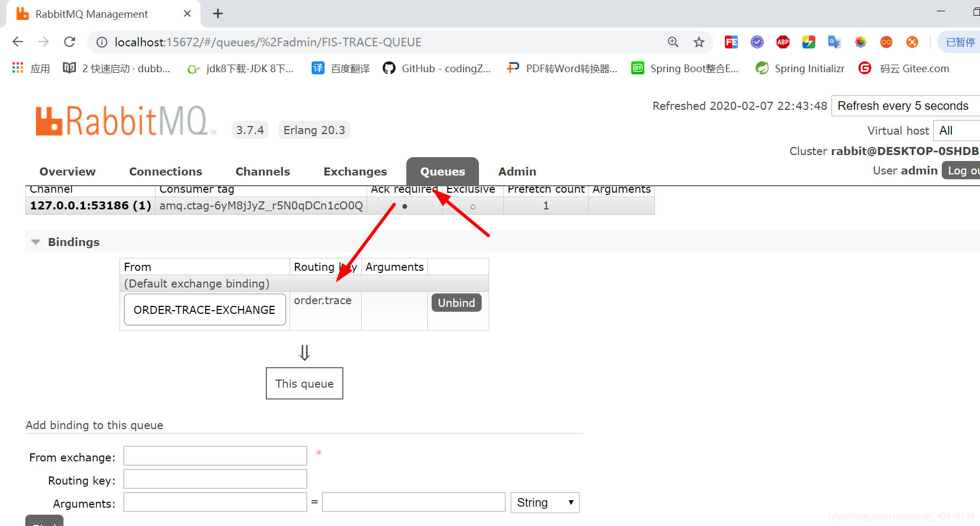Viewport: 980px width, 526px height.
Task: Open the Refresh every 5 seconds dropdown
Action: coord(905,106)
